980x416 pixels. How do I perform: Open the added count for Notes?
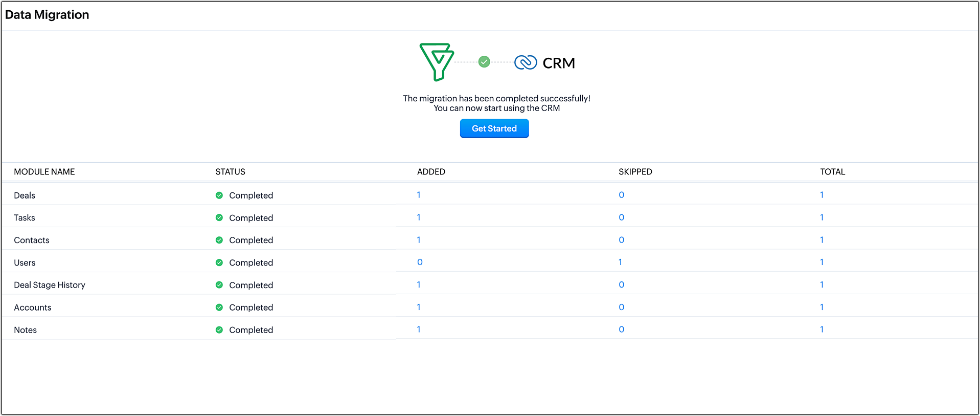click(419, 330)
